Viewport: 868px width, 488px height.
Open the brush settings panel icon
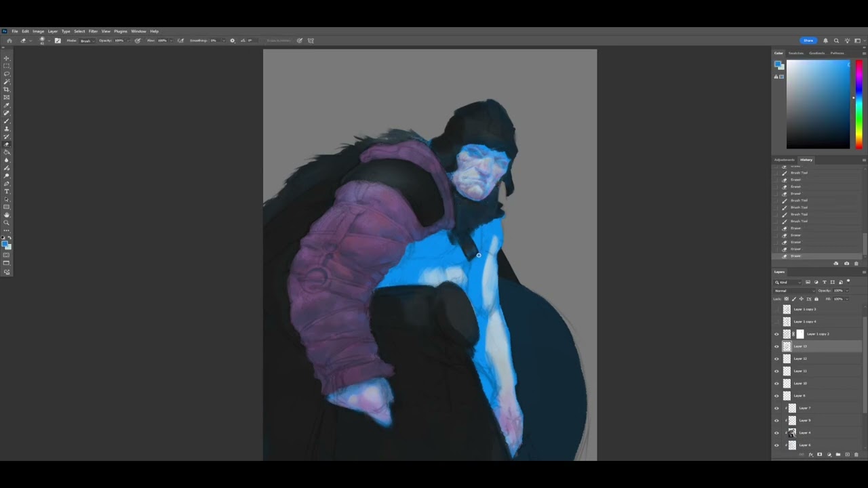58,41
